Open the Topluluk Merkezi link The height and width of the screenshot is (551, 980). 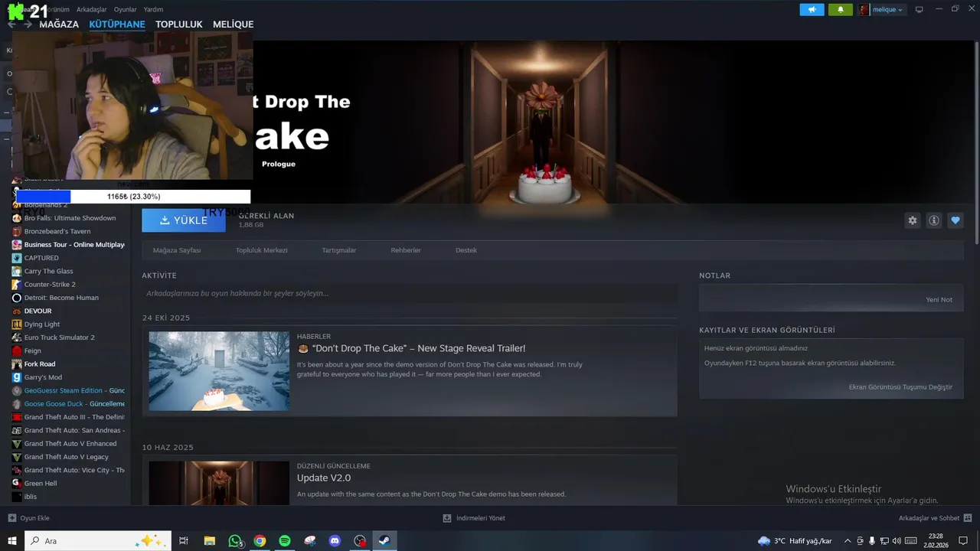point(262,250)
